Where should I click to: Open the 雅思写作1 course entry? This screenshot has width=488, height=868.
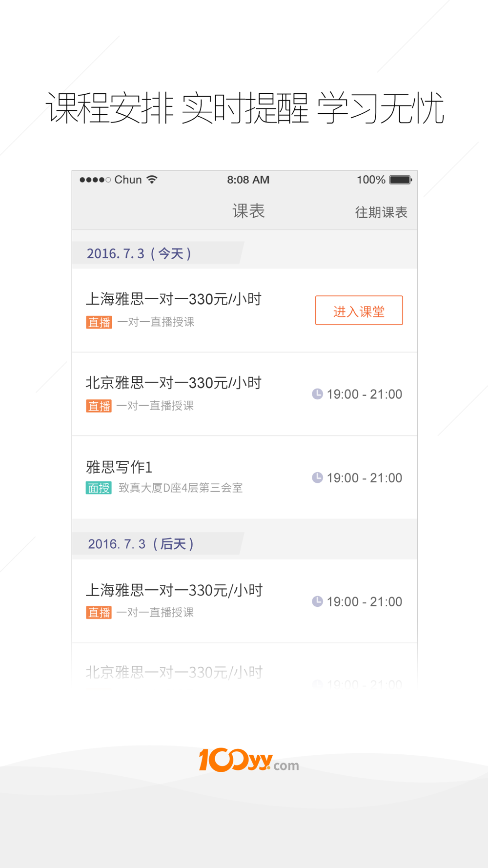[x=120, y=467]
